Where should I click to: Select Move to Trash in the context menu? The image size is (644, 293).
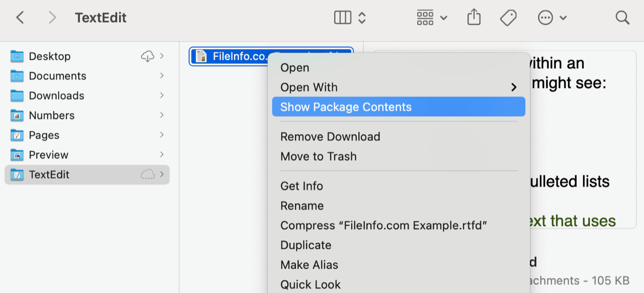318,156
